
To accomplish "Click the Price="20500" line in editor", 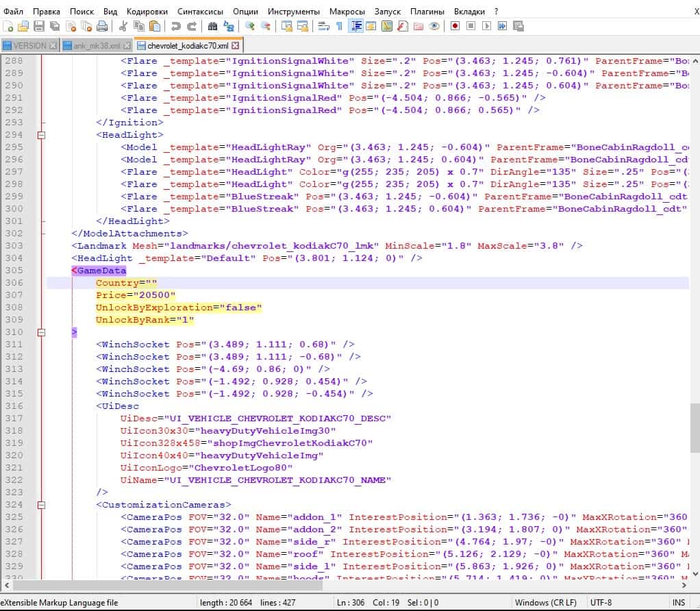I will coord(136,295).
